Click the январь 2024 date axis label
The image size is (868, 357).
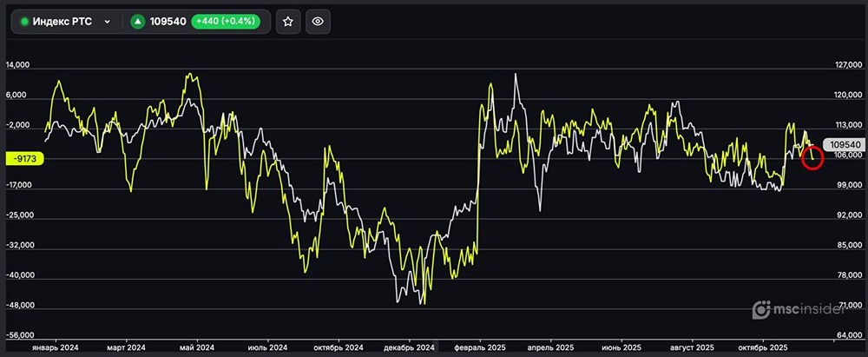(56, 347)
